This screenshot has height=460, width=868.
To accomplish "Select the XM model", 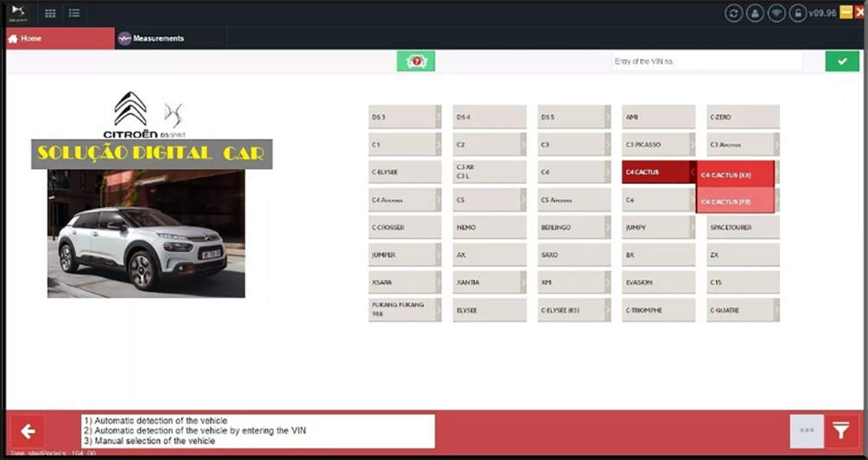I will pyautogui.click(x=574, y=282).
